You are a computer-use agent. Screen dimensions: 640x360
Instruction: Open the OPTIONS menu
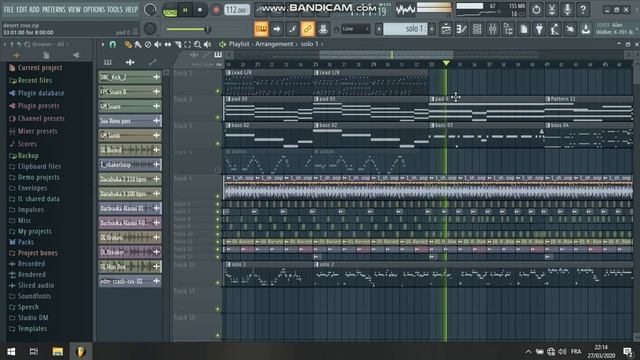click(x=94, y=9)
